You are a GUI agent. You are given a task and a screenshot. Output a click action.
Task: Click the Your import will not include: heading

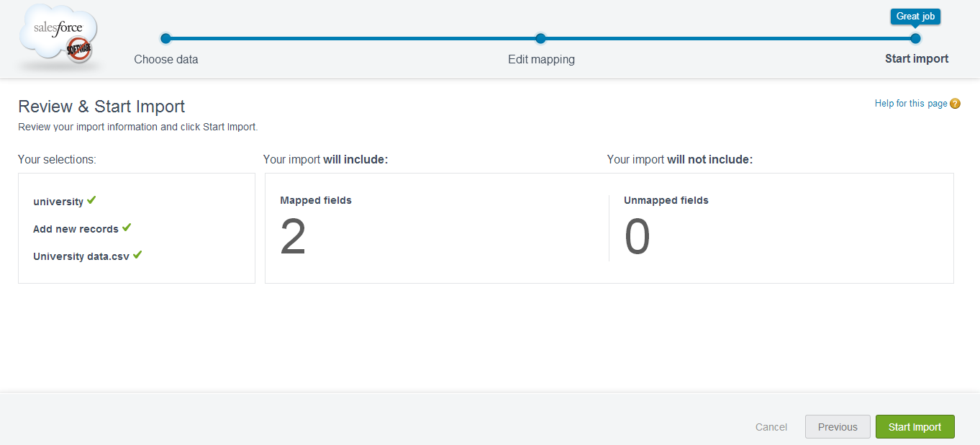(680, 160)
